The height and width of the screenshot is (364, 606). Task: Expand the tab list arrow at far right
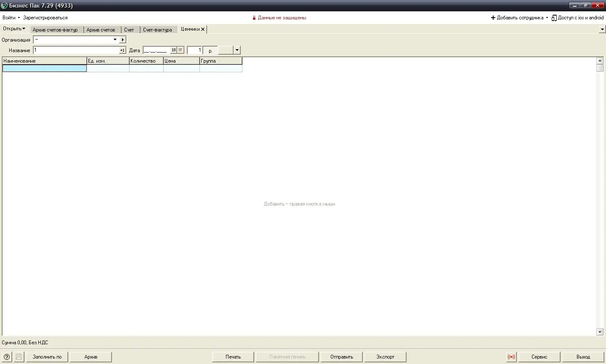(x=602, y=29)
